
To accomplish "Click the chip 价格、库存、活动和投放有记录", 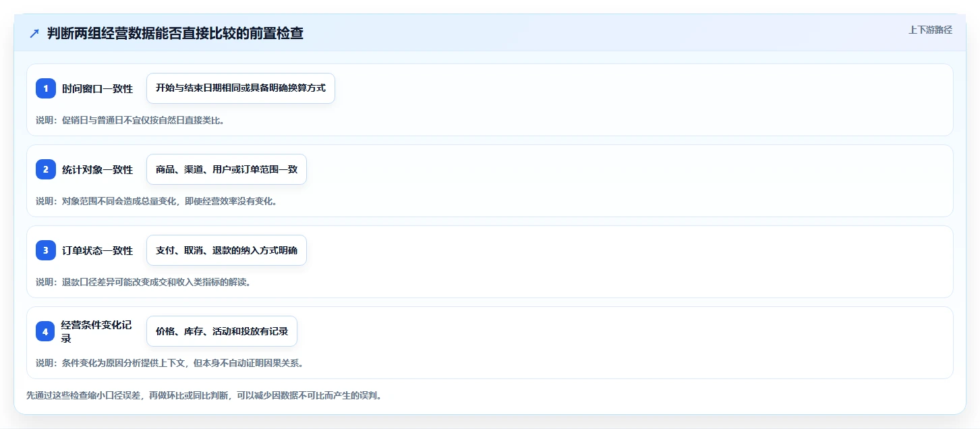I will click(x=222, y=331).
